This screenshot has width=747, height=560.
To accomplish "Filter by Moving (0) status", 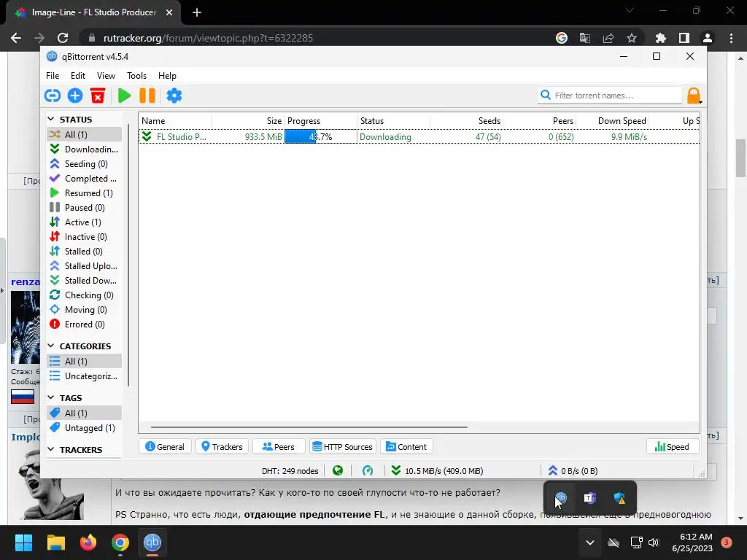I will click(84, 309).
